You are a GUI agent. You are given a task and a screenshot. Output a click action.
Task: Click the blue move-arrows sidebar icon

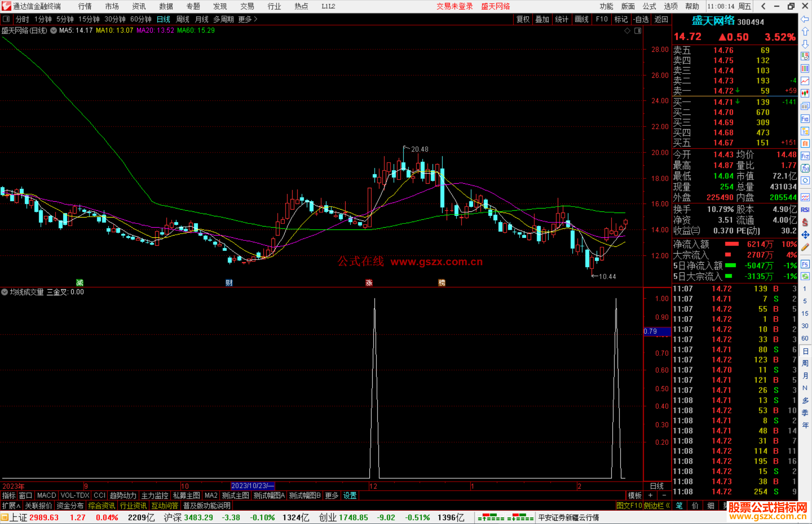point(804,235)
